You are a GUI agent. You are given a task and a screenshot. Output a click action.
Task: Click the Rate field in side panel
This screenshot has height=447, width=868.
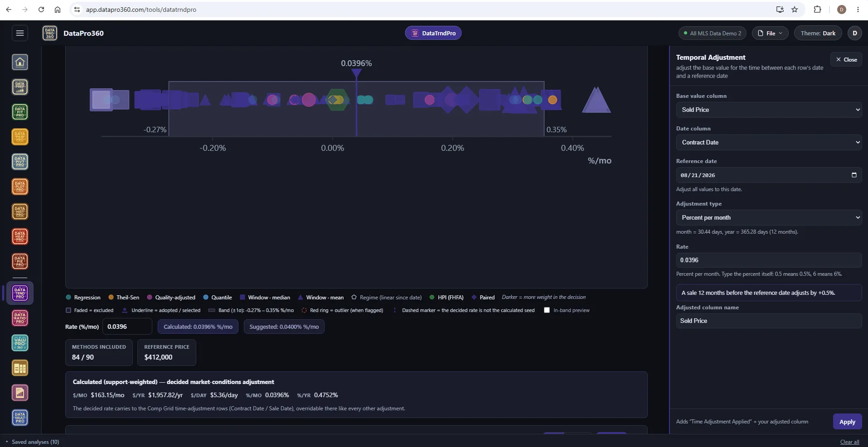[x=769, y=260]
